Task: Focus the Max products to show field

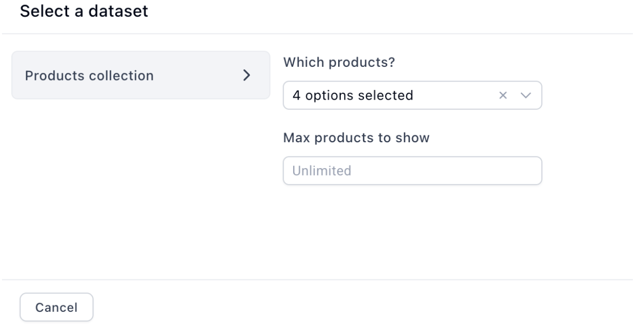Action: coord(412,171)
